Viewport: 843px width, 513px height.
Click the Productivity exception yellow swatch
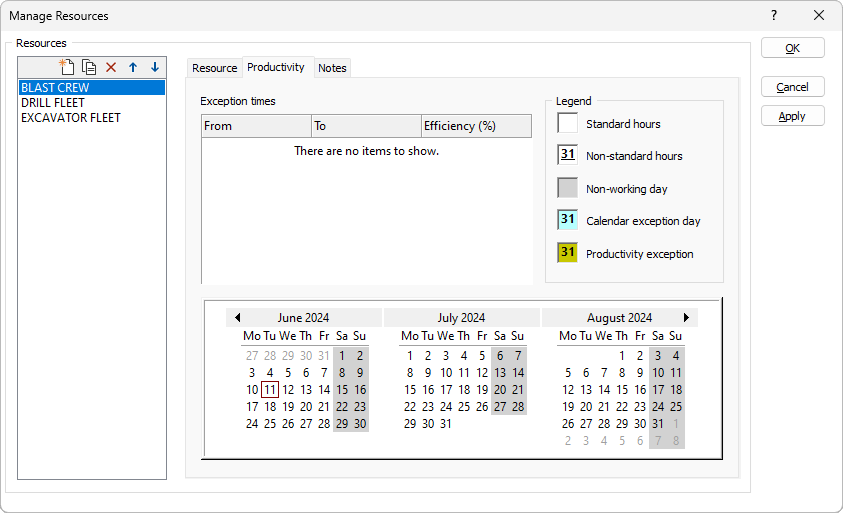[568, 252]
